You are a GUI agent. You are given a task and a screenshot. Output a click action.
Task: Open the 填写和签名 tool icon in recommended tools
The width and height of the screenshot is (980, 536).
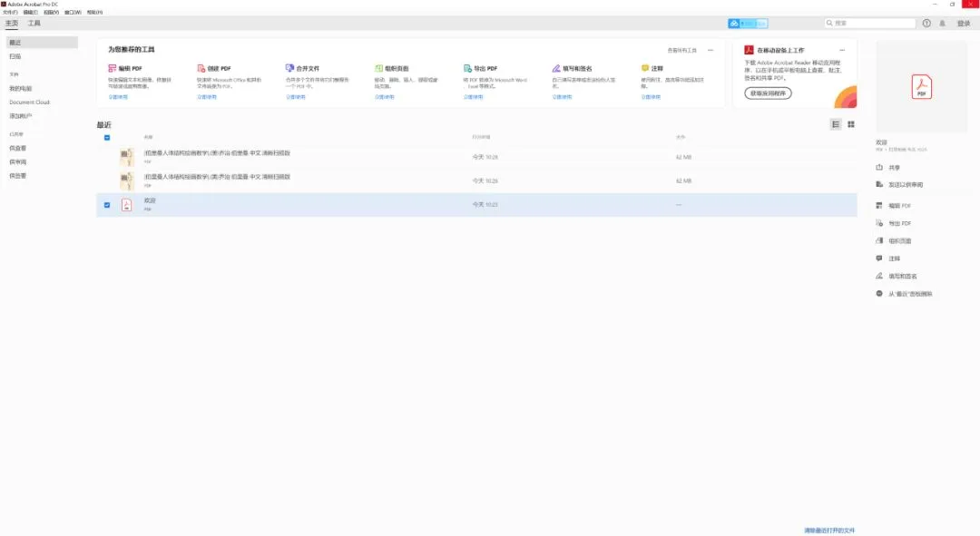555,68
